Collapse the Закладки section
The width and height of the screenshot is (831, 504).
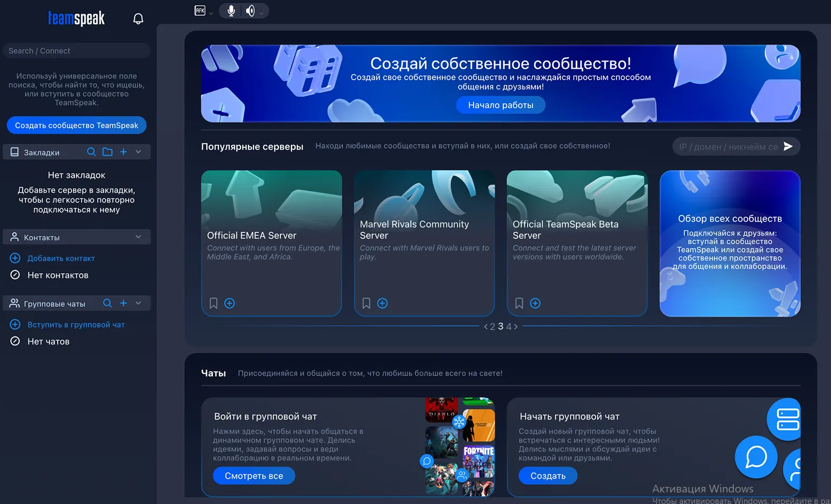[138, 152]
